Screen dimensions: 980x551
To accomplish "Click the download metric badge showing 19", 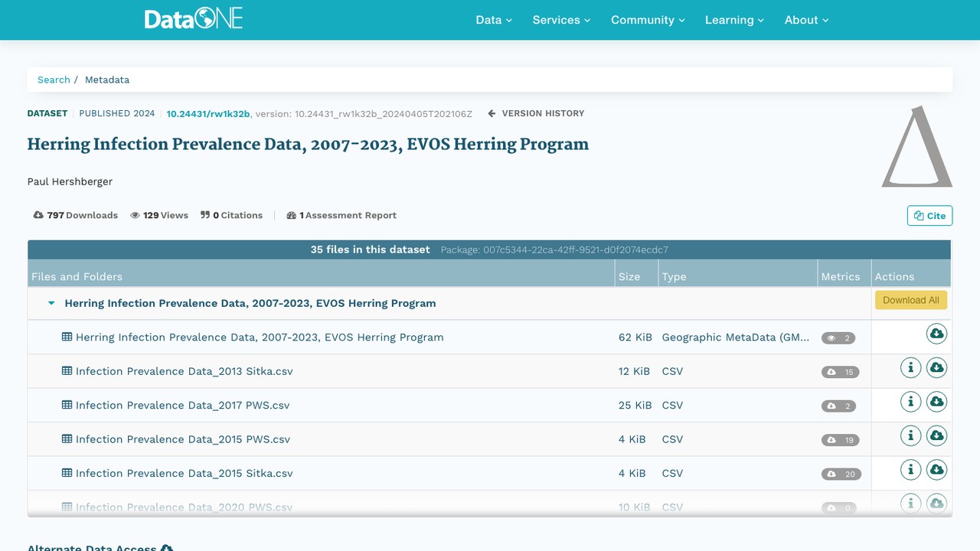I will [x=840, y=440].
